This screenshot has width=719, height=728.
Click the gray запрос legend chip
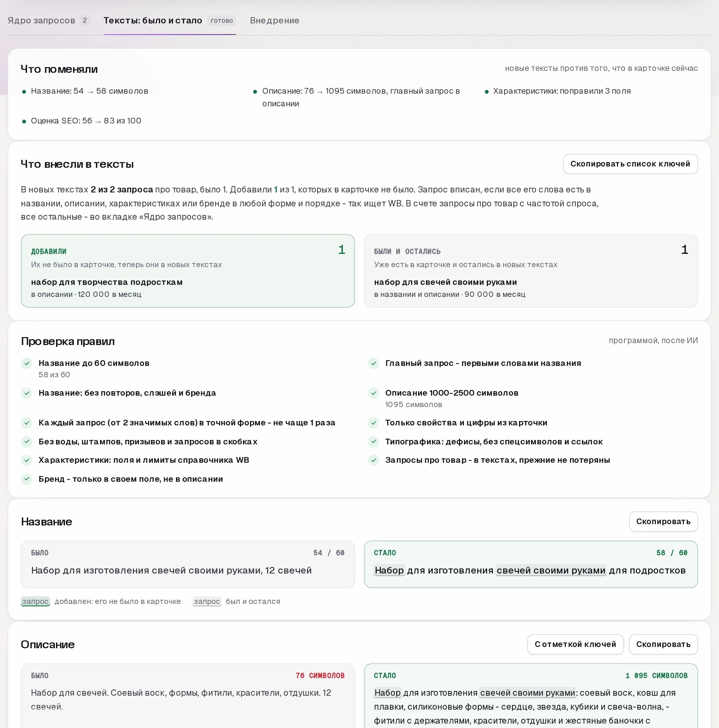coord(207,601)
